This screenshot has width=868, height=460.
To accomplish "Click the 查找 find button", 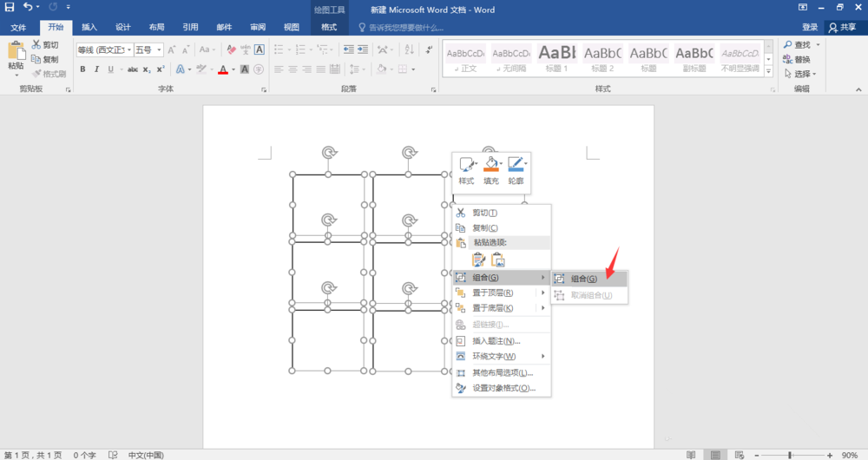I will (x=798, y=45).
